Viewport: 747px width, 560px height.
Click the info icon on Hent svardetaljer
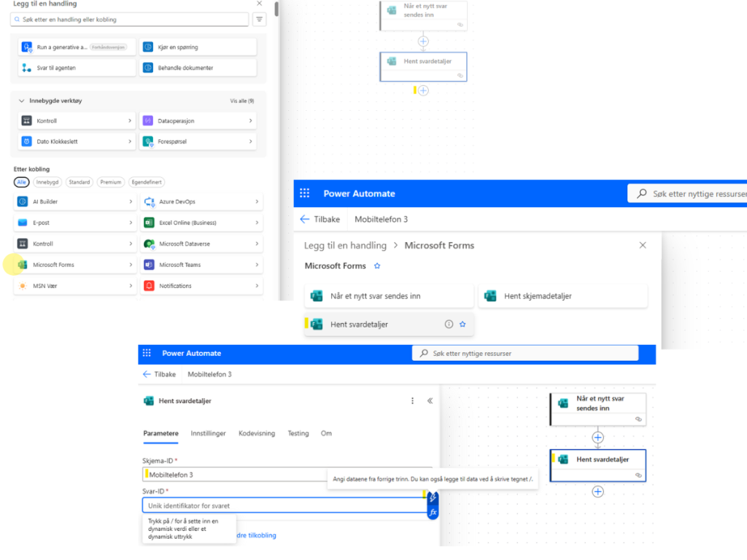449,324
